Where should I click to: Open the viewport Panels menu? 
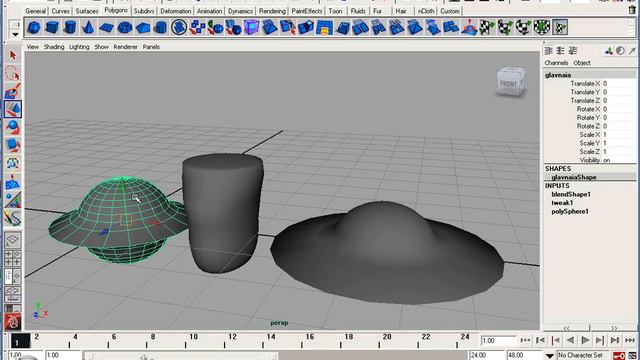pyautogui.click(x=151, y=47)
